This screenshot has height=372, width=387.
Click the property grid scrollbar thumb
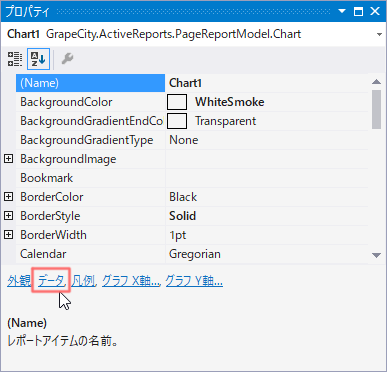tap(376, 109)
